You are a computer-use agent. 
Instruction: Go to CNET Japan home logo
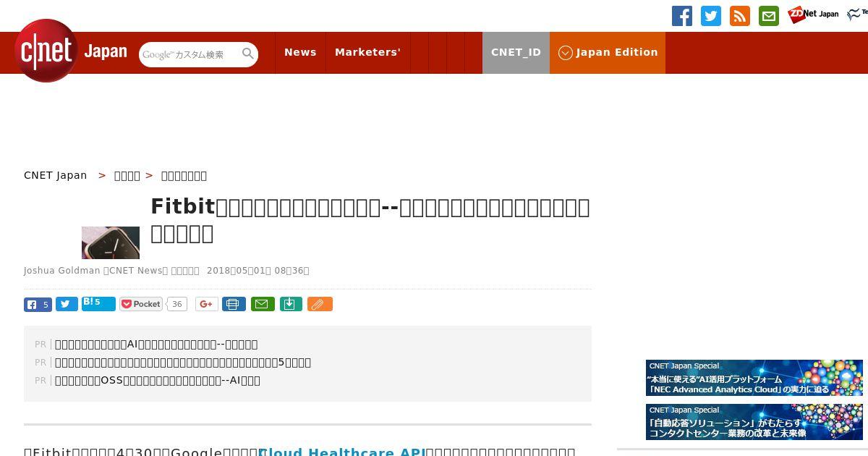71,51
